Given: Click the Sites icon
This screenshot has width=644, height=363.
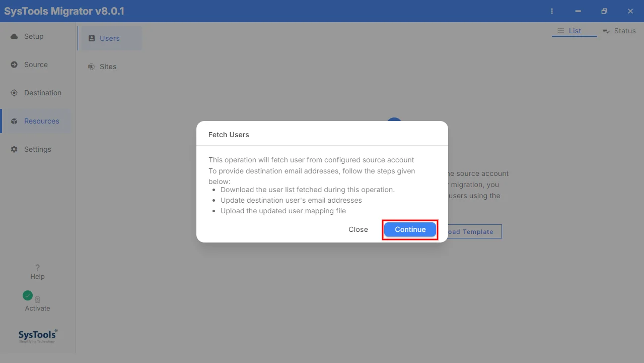Looking at the screenshot, I should [x=92, y=67].
